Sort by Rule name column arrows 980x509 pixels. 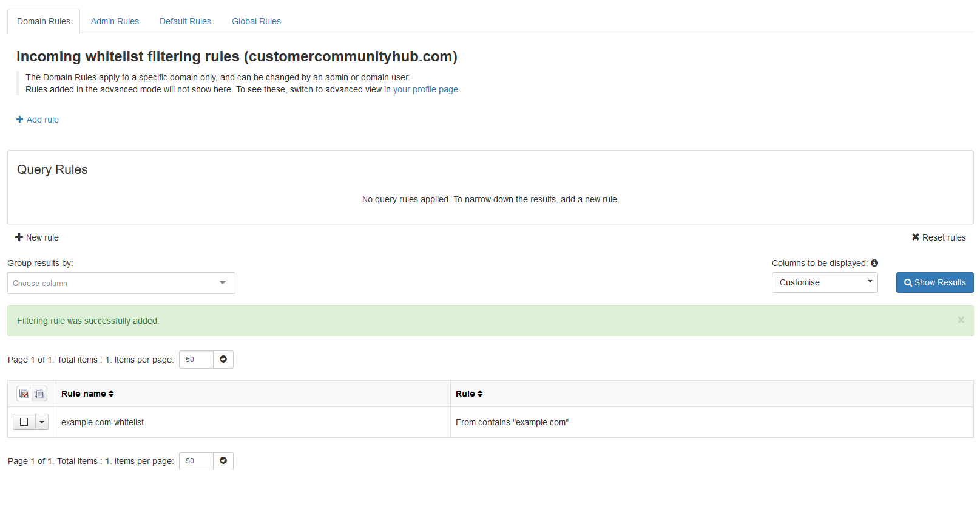pyautogui.click(x=111, y=394)
